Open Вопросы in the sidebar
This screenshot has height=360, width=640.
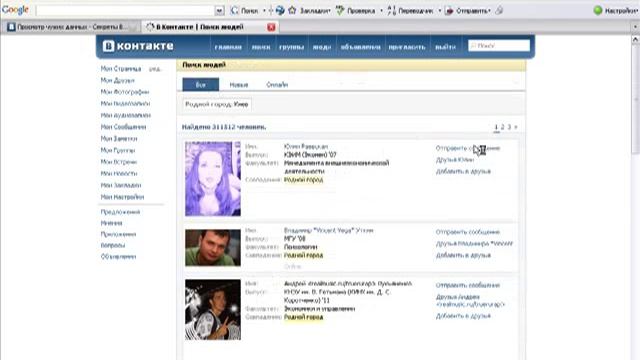coord(113,245)
